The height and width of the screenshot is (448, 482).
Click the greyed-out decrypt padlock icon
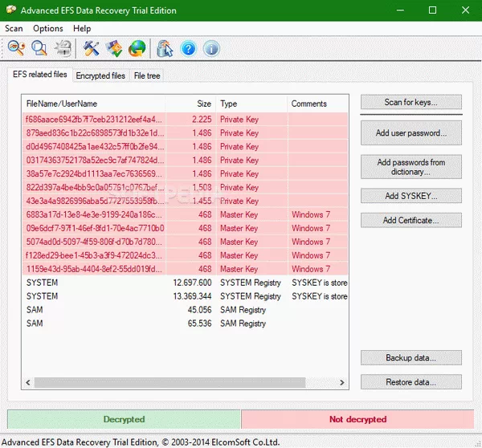[63, 48]
